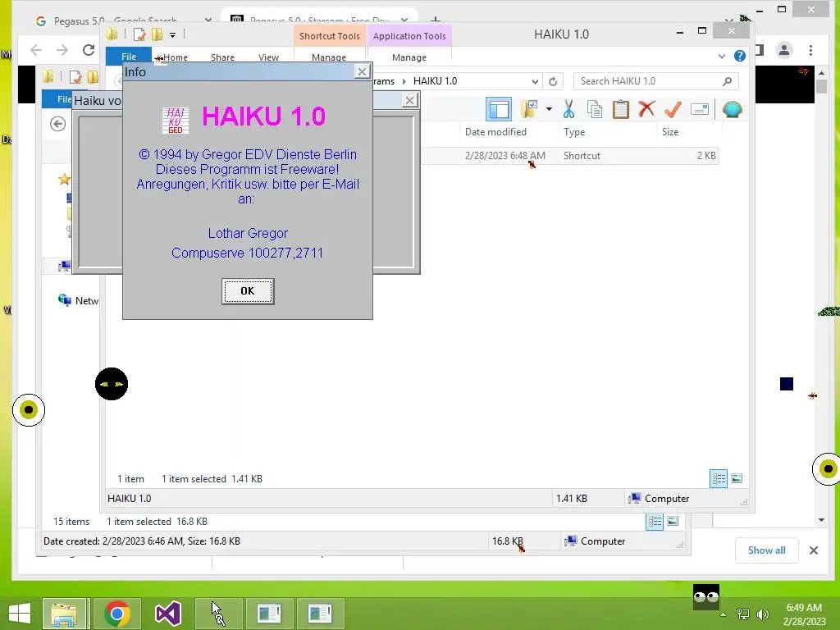This screenshot has width=840, height=630.
Task: Switch HAIKU 1.0 window to details view
Action: pos(719,478)
